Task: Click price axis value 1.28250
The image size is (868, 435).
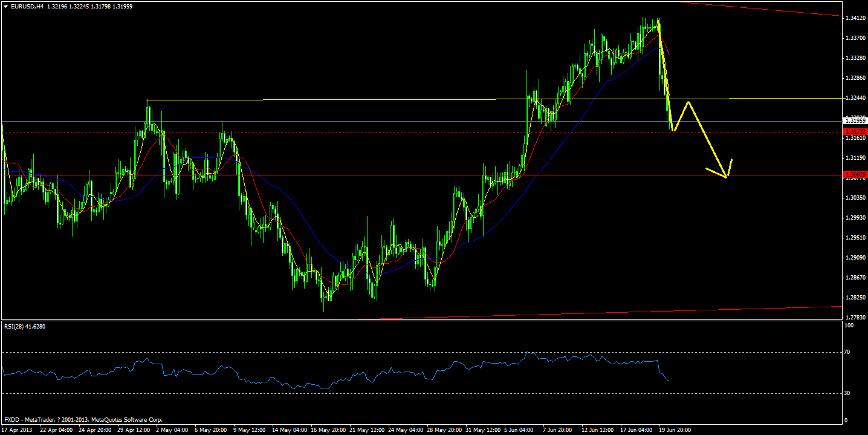Action: pos(856,298)
